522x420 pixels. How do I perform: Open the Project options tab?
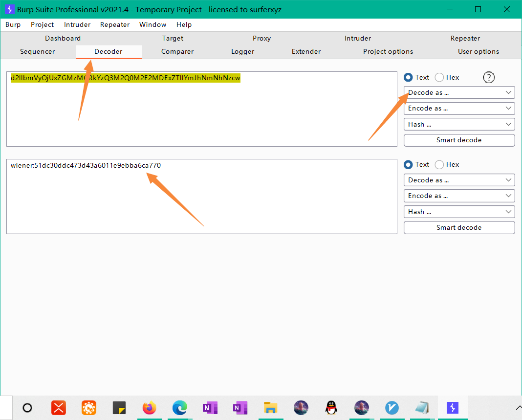[x=388, y=52]
